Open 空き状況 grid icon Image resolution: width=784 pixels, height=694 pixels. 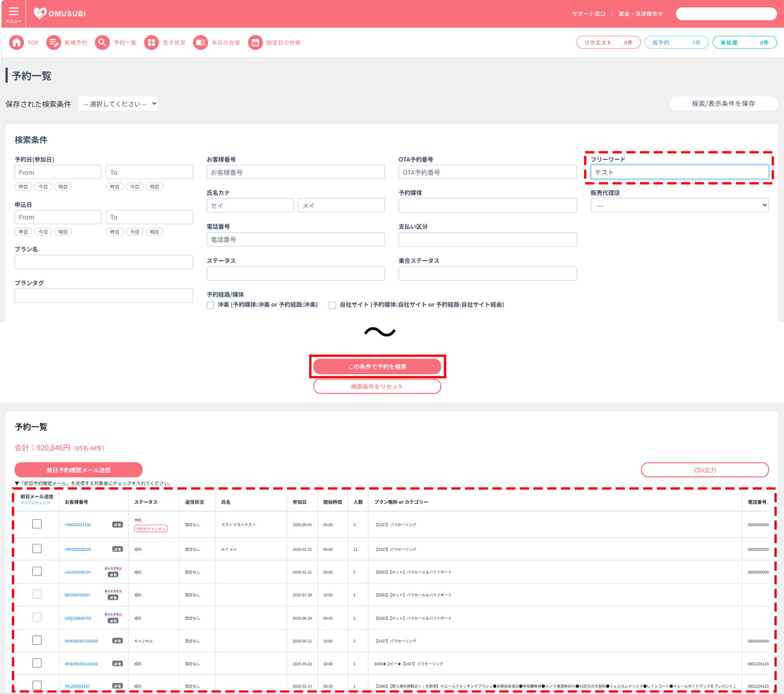coord(151,42)
